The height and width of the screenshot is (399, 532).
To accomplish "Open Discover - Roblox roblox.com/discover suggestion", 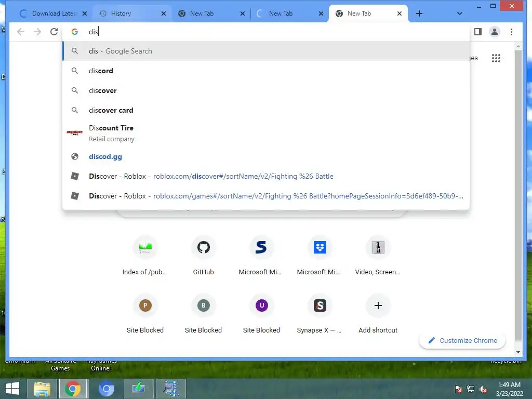I will point(267,176).
